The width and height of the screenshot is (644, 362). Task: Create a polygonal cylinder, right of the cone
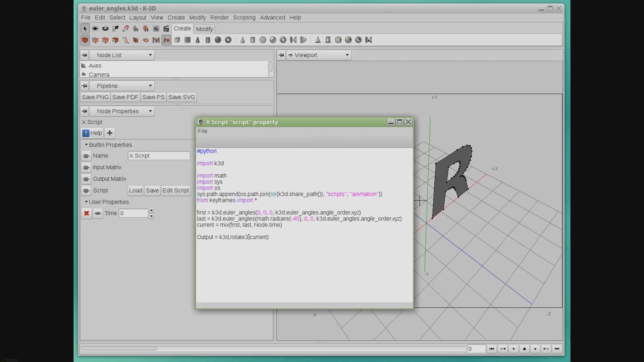click(208, 40)
